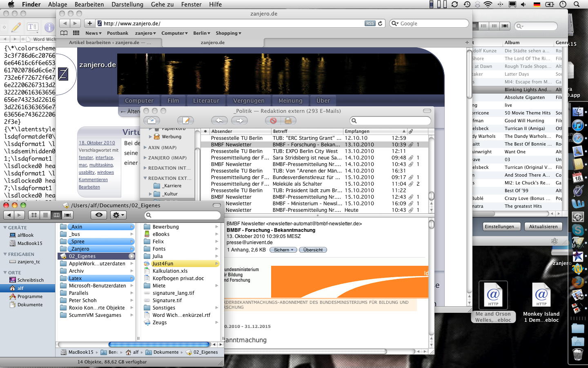Click the Get Mail envelope icon
The image size is (588, 368).
pos(151,121)
